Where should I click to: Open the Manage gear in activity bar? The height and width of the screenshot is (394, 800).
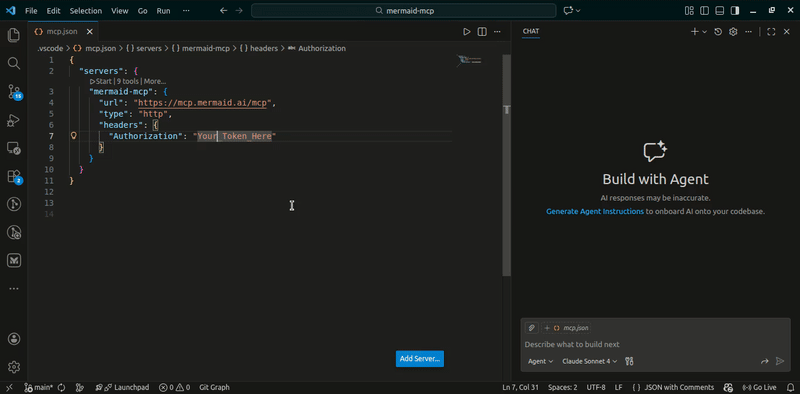point(14,366)
